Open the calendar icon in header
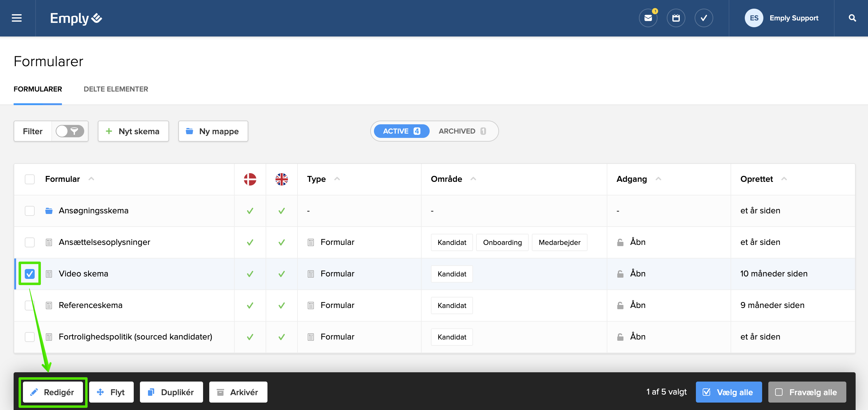Viewport: 868px width, 410px height. point(675,18)
